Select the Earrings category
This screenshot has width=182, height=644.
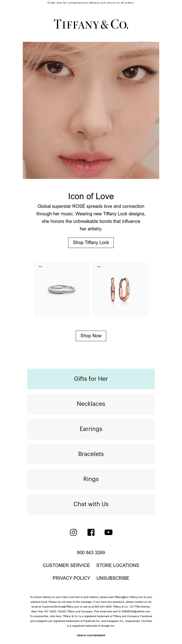(x=91, y=429)
